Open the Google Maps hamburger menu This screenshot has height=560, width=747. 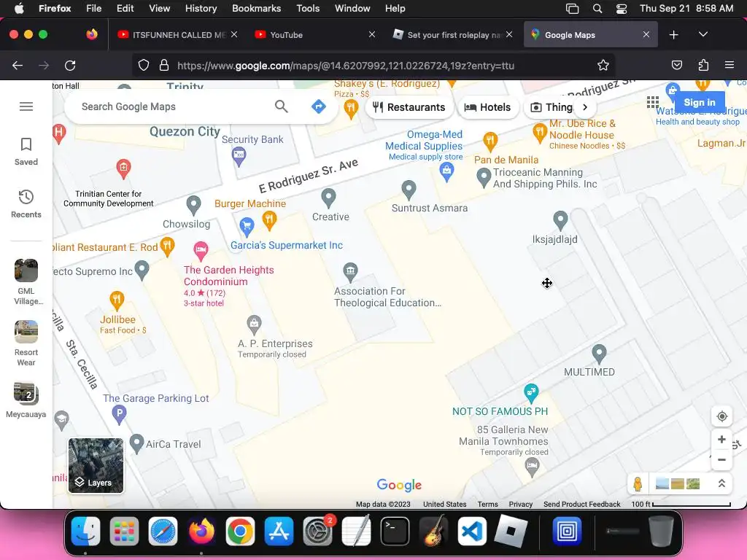[x=26, y=106]
